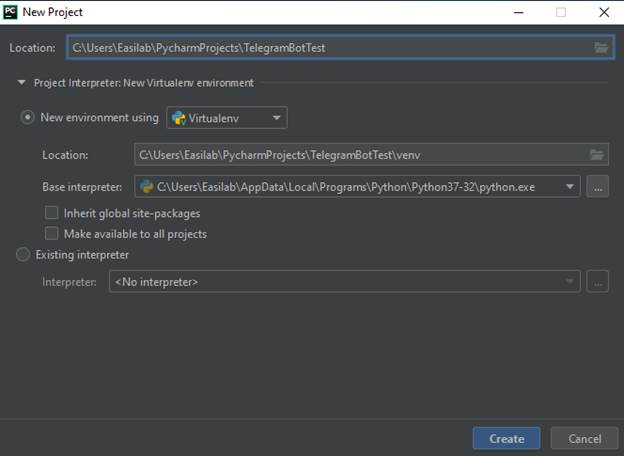Open the No interpreter dropdown
Image resolution: width=624 pixels, height=456 pixels.
tap(344, 282)
